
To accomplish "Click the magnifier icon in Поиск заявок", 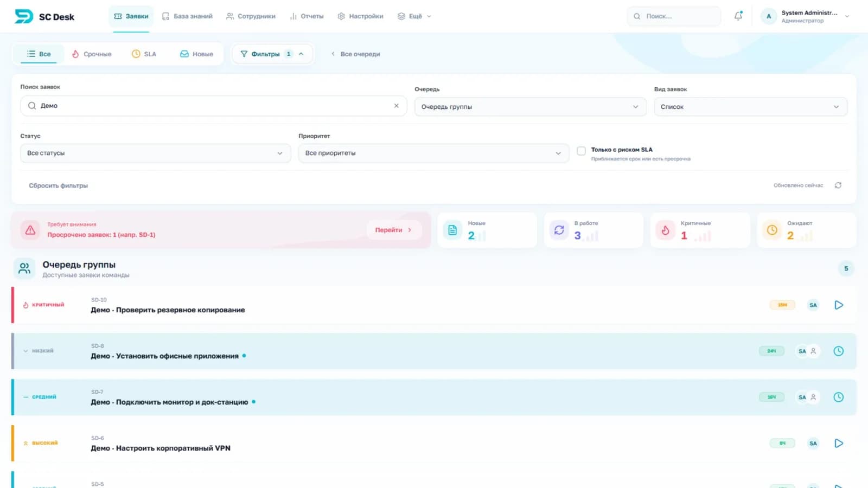I will coord(32,106).
